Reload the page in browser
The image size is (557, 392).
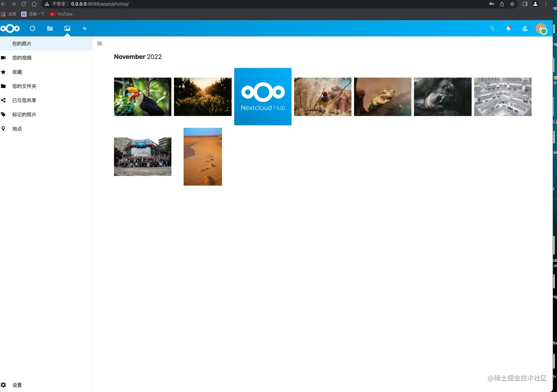click(x=24, y=4)
